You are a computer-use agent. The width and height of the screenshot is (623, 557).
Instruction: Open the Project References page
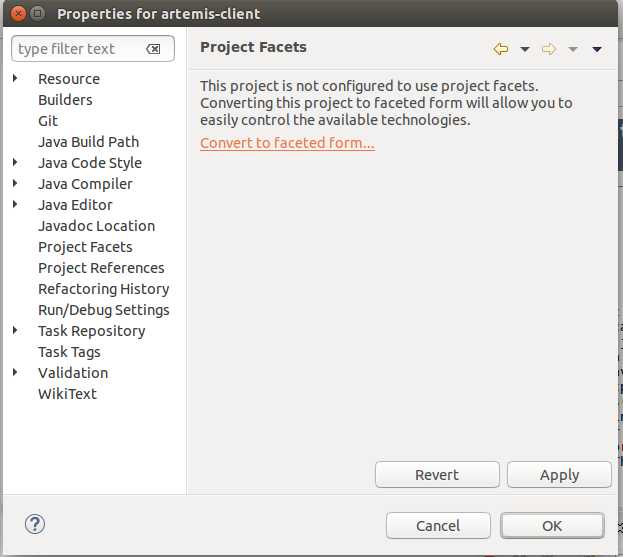[x=101, y=268]
